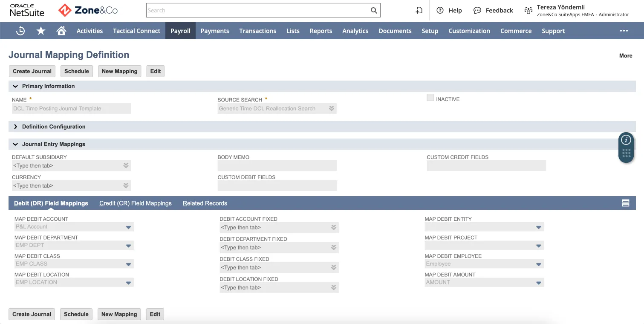The image size is (644, 324).
Task: Click the Zone&Co logo
Action: pyautogui.click(x=88, y=10)
